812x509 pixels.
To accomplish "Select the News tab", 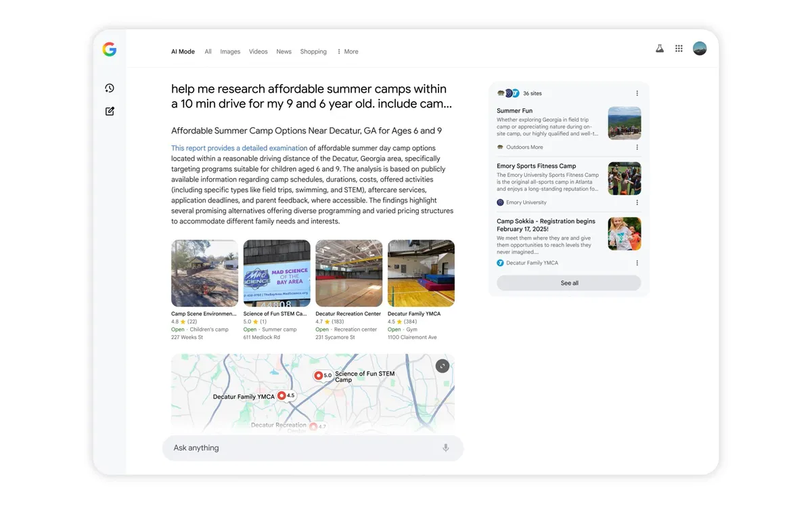I will pos(284,51).
